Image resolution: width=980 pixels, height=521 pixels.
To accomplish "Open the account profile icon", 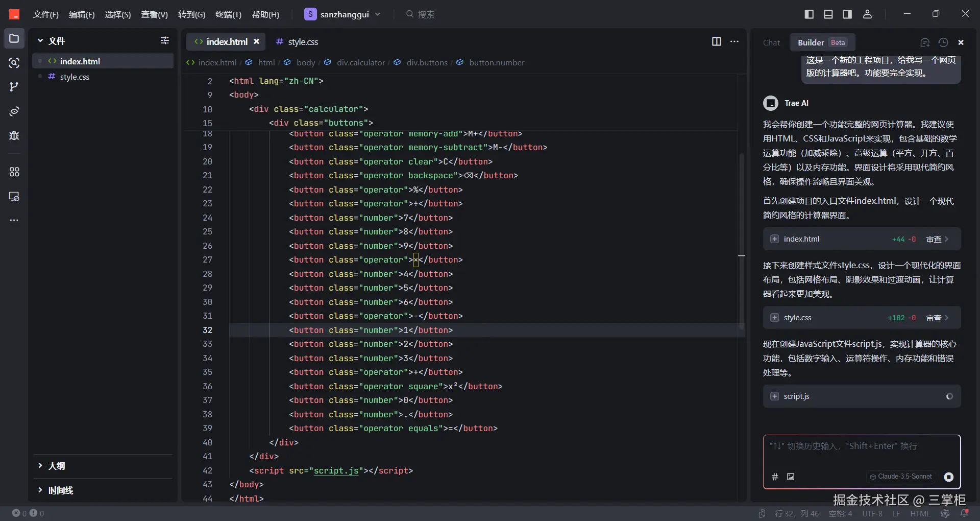I will (x=867, y=14).
